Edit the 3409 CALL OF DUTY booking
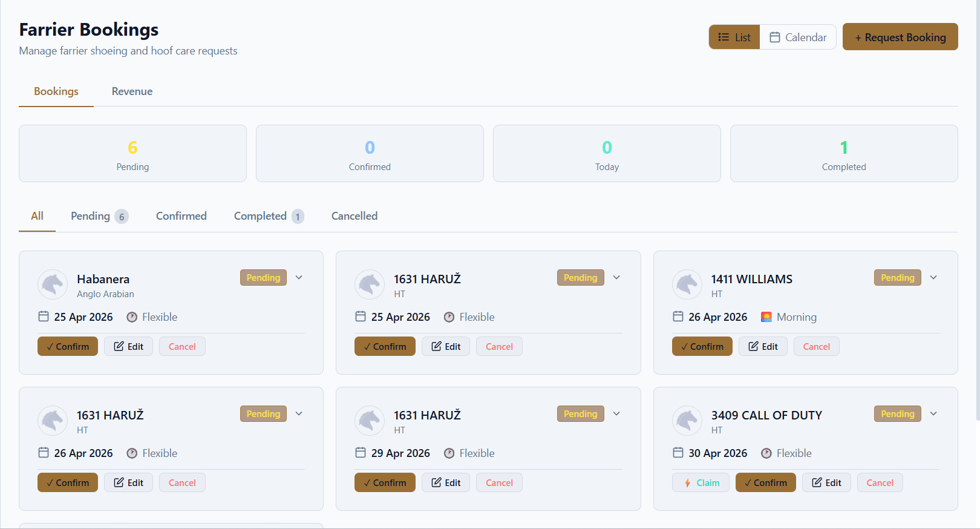Image resolution: width=980 pixels, height=529 pixels. click(x=826, y=482)
